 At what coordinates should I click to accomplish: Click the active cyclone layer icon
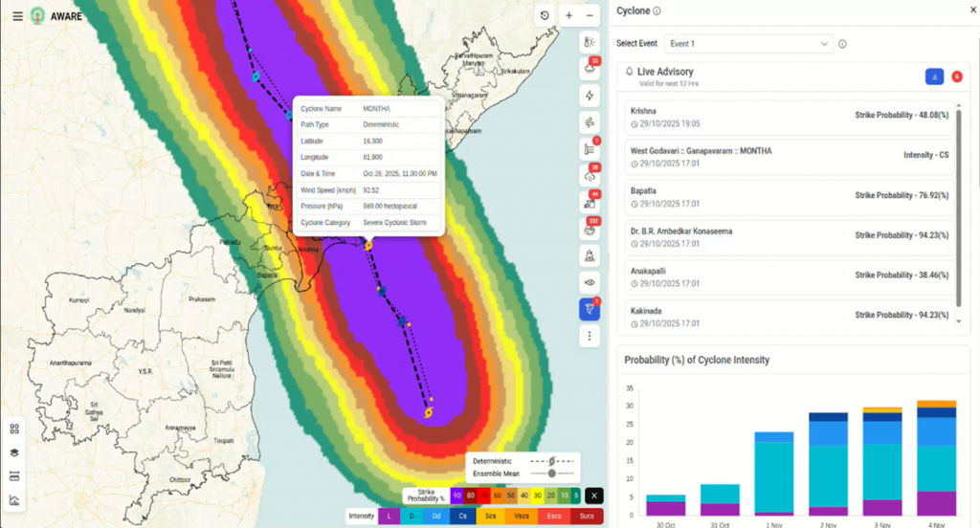(590, 309)
